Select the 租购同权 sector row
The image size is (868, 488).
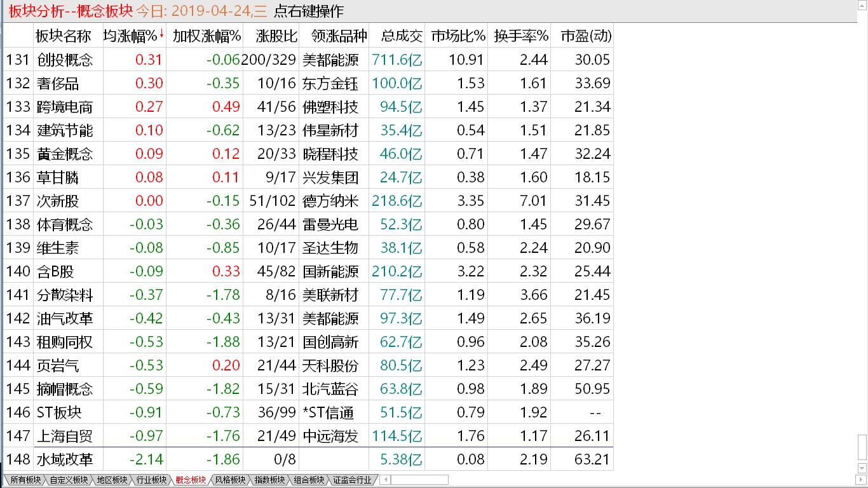pos(309,342)
